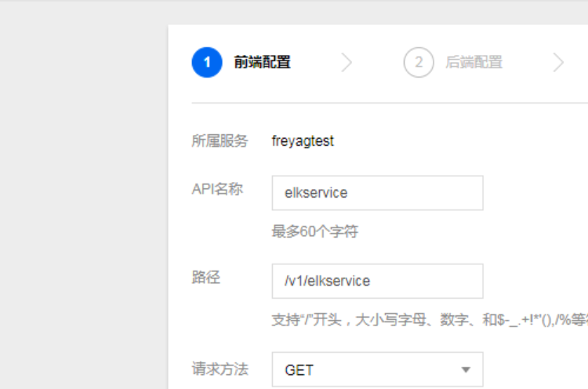Click the 路径 field label
Viewport: 588px width, 389px height.
tap(205, 278)
